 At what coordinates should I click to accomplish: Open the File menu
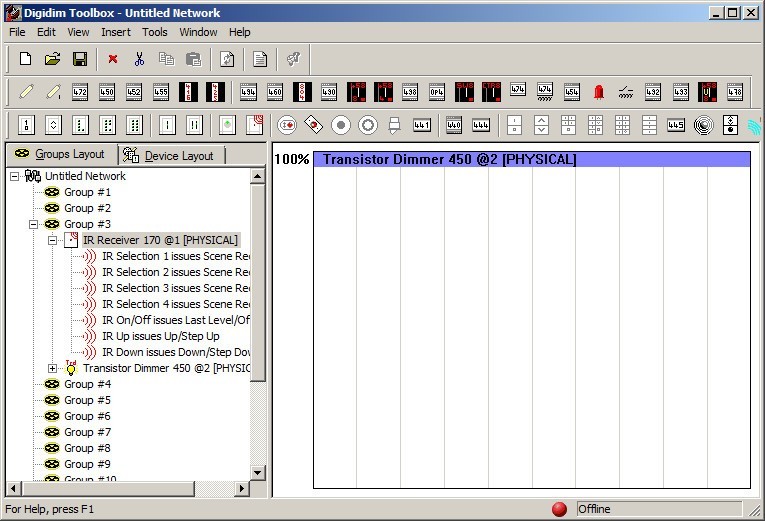click(x=17, y=32)
